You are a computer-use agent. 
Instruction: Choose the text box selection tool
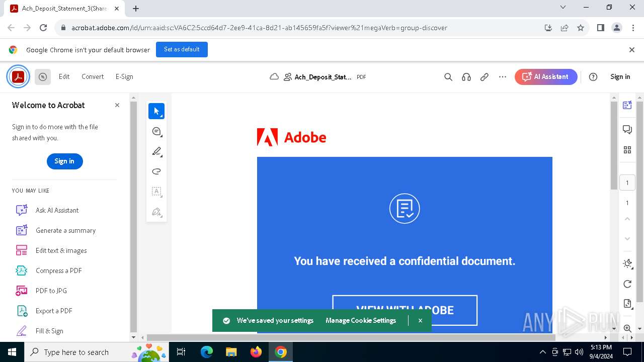pyautogui.click(x=156, y=192)
